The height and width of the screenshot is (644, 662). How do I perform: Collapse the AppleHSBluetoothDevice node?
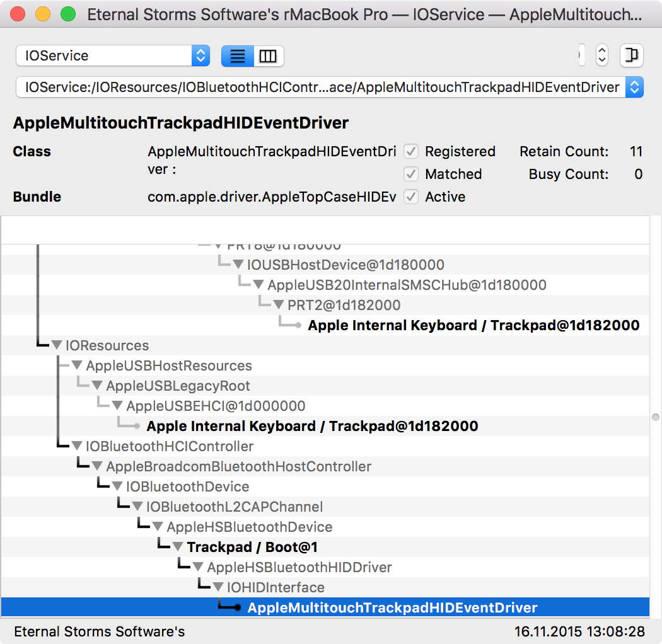tap(158, 527)
